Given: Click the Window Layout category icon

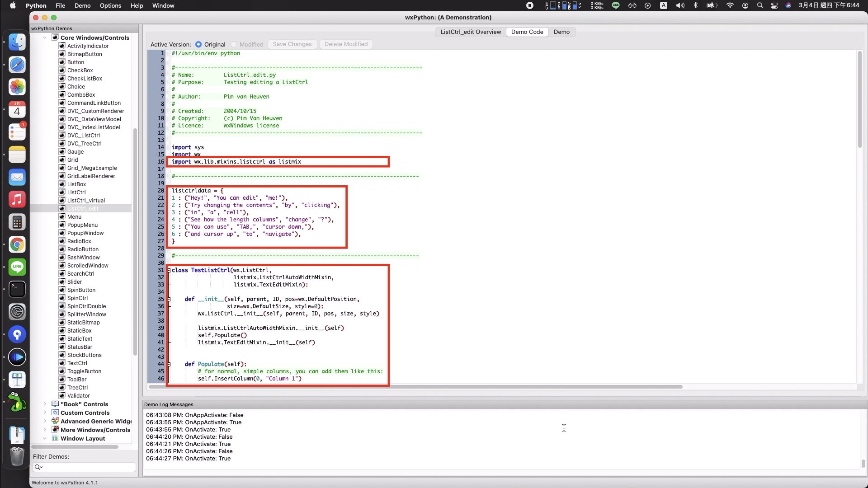Looking at the screenshot, I should 55,438.
